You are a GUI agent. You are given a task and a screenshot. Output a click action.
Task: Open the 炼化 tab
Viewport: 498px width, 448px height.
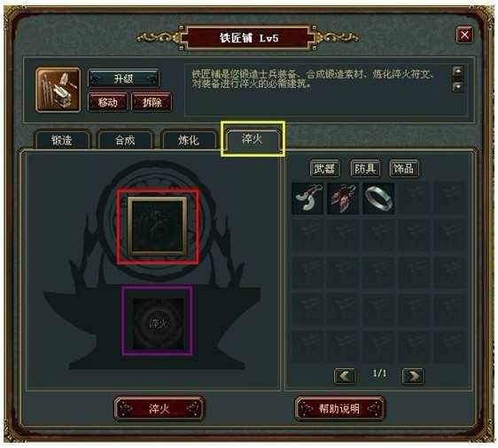click(189, 140)
